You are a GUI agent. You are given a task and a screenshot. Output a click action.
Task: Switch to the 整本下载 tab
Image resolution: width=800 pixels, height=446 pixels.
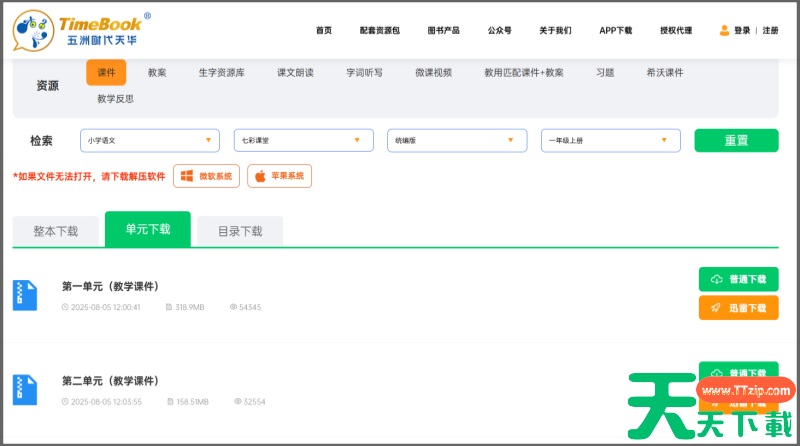[56, 231]
